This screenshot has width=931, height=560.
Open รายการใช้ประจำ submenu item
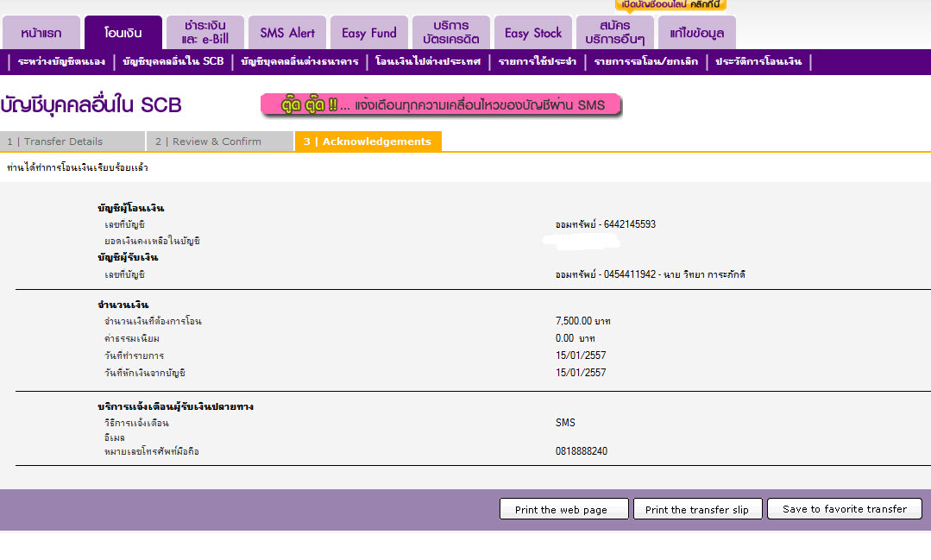click(x=537, y=61)
